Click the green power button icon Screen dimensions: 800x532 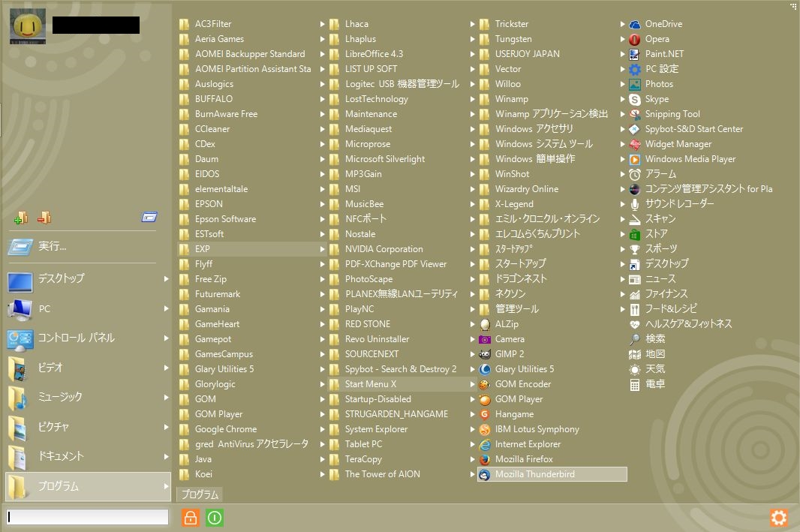pos(215,518)
